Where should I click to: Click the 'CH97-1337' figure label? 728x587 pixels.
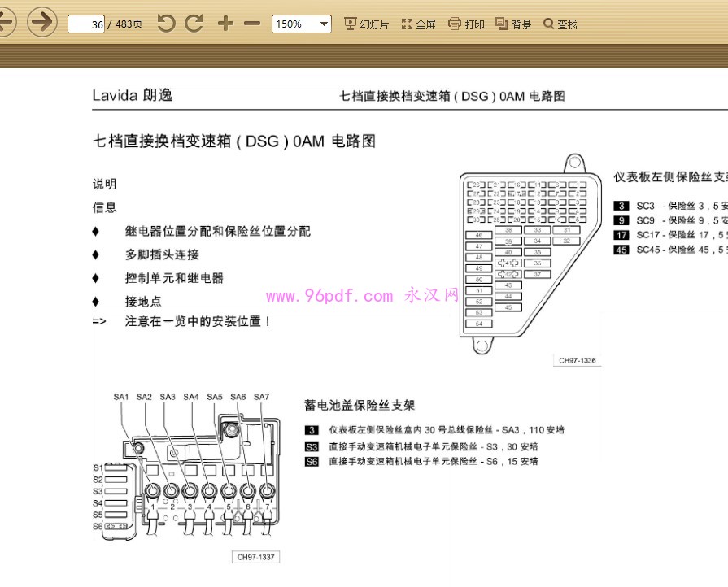(256, 557)
